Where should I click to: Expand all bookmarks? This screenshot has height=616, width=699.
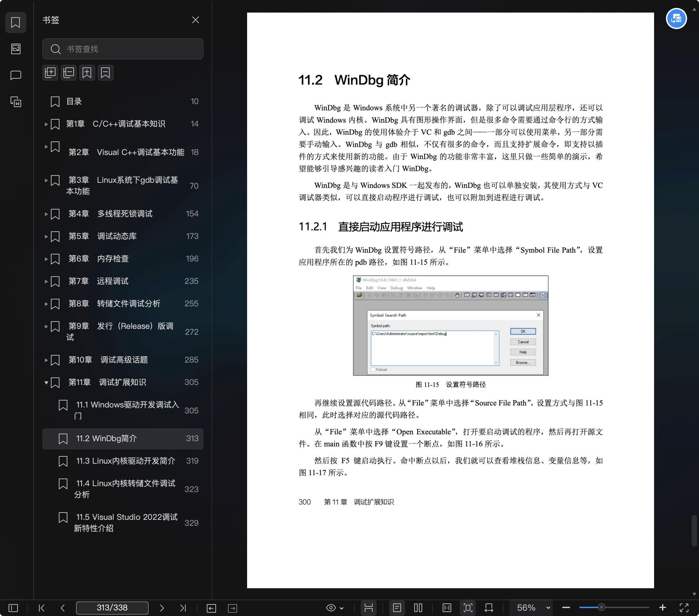coord(50,72)
